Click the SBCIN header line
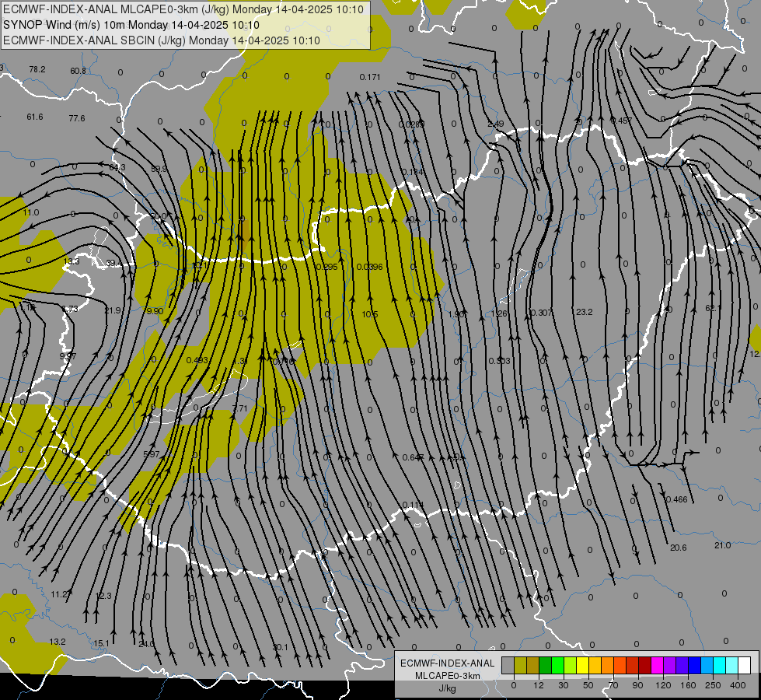Viewport: 761px width, 700px height. 162,40
